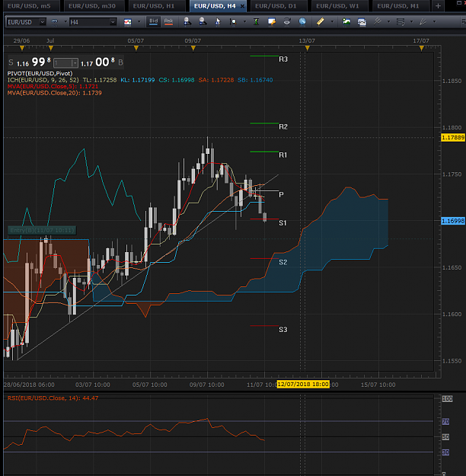Click the blue 1.16998 current price marker

pos(452,221)
